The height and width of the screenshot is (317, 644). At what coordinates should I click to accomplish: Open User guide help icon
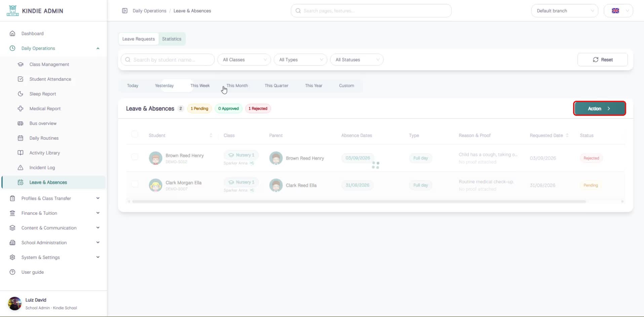(x=12, y=272)
